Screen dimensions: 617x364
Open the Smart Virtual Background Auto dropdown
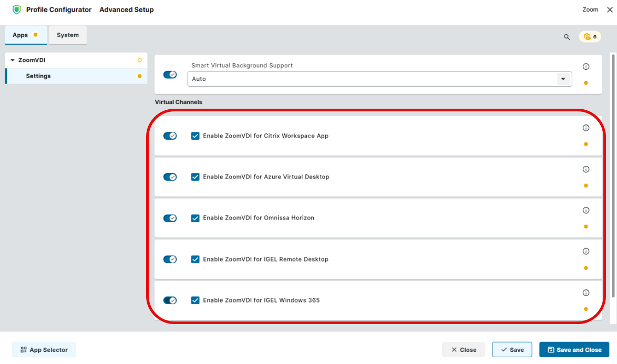563,79
